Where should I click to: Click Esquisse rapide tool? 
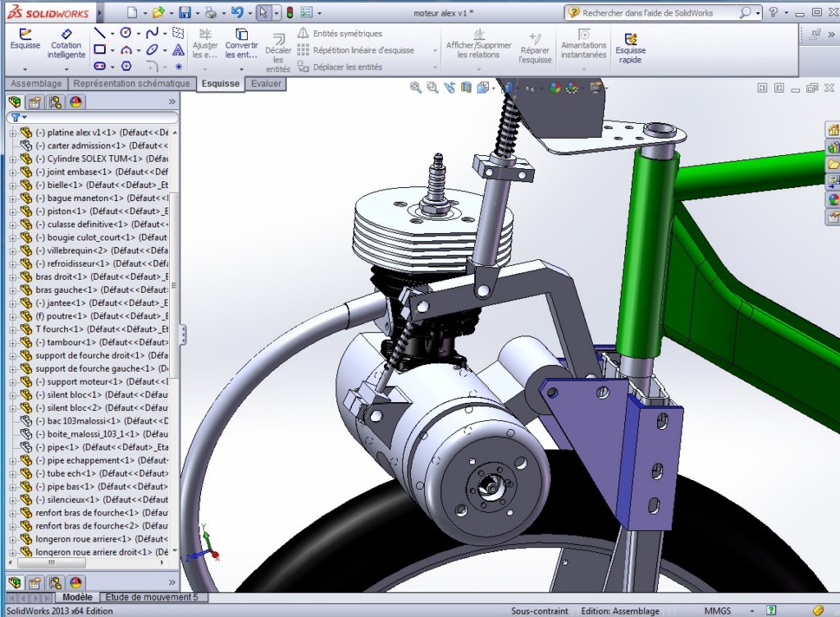coord(630,48)
